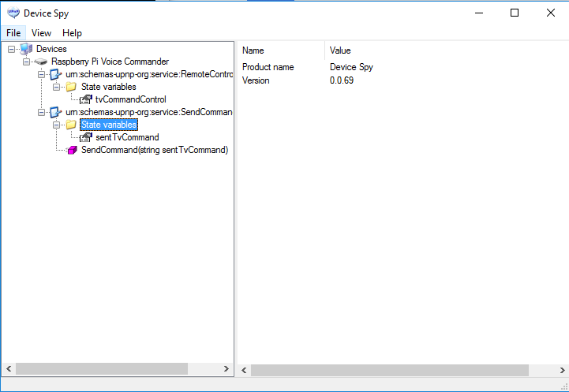Click the highlighted State variables folder icon
The image size is (569, 392).
[71, 125]
